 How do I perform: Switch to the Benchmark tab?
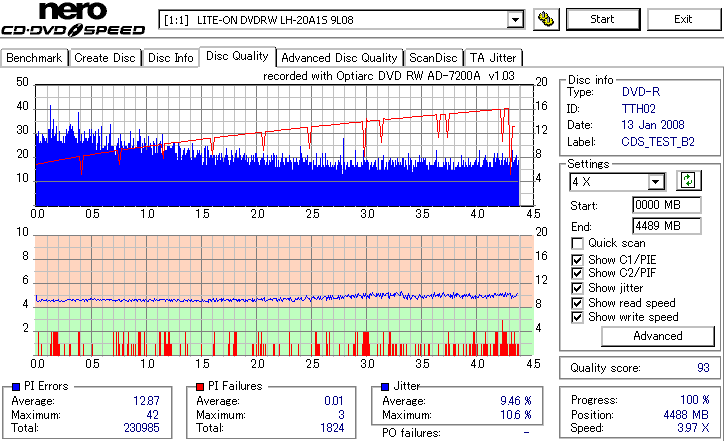coord(34,58)
